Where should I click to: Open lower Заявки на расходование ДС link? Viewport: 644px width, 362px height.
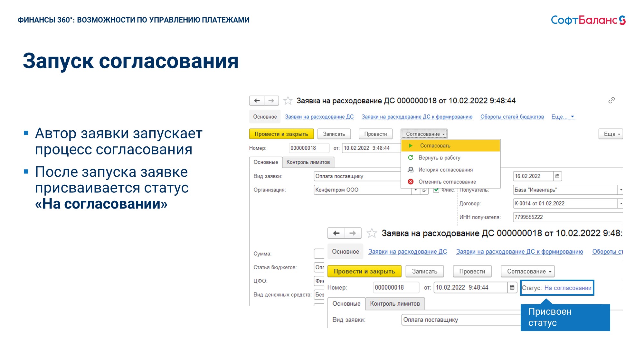click(408, 252)
